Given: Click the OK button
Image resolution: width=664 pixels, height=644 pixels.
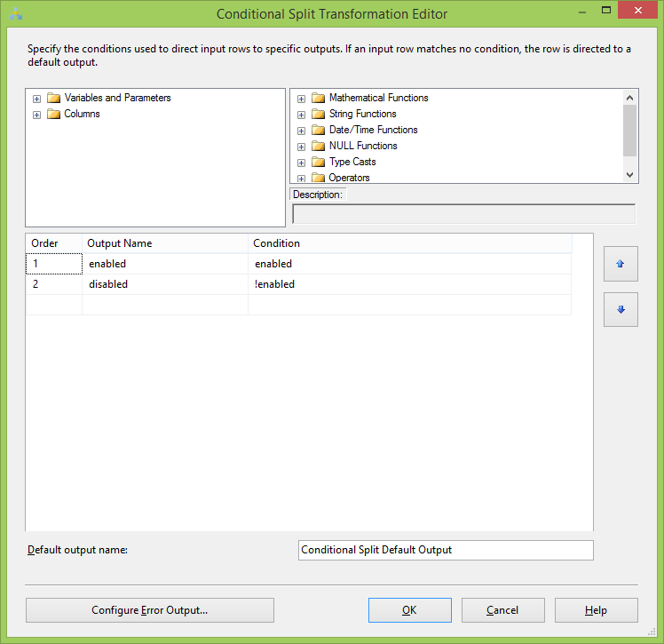Looking at the screenshot, I should (x=410, y=610).
